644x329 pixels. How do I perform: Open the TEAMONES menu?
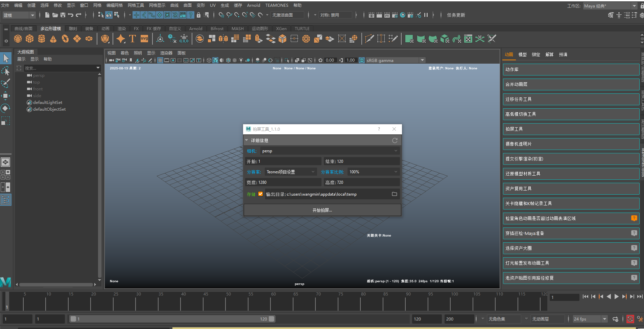click(277, 5)
